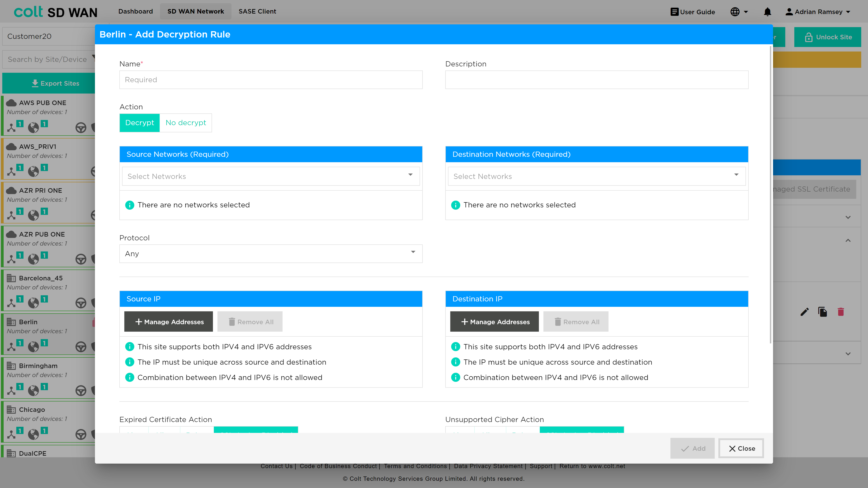The image size is (868, 488).
Task: Collapse the expanded section with up chevron
Action: pyautogui.click(x=848, y=240)
